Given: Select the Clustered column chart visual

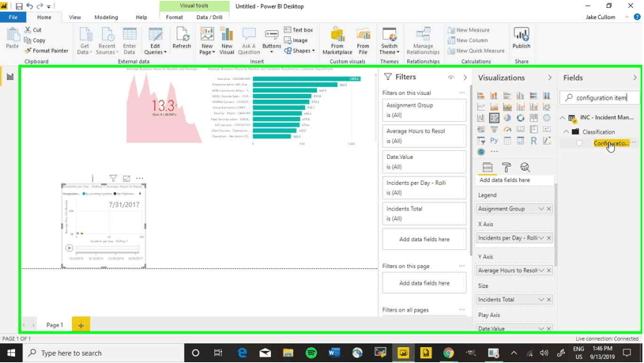Looking at the screenshot, I should [x=521, y=96].
